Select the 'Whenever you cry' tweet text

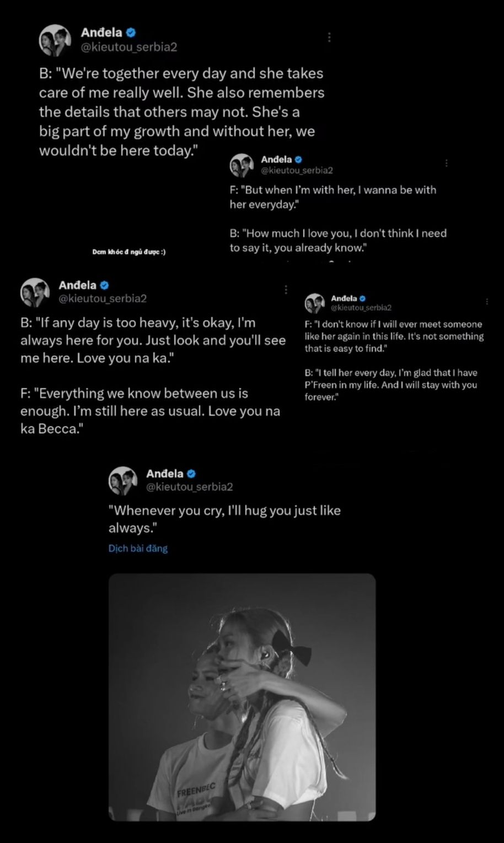[224, 519]
